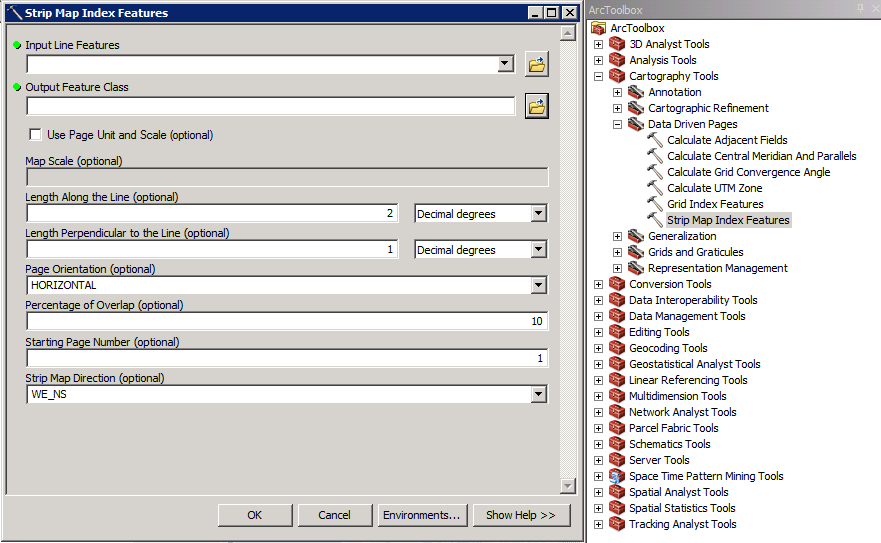Click the Calculate UTM Zone tool icon

click(655, 188)
